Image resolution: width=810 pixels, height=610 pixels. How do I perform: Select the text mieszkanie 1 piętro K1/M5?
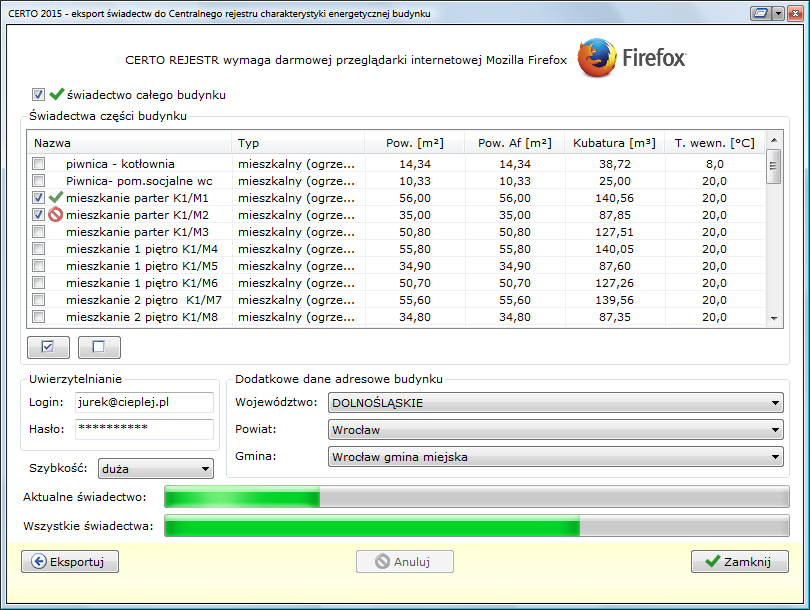click(x=142, y=266)
